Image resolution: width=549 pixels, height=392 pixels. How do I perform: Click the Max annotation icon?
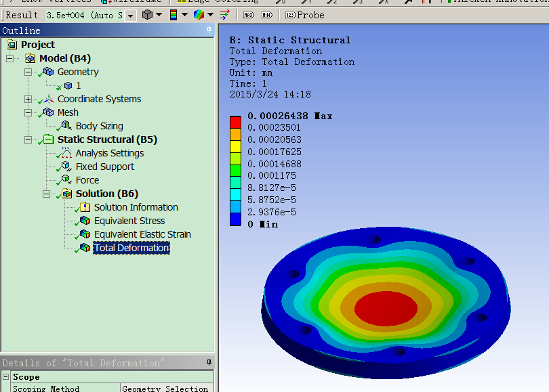(x=249, y=15)
